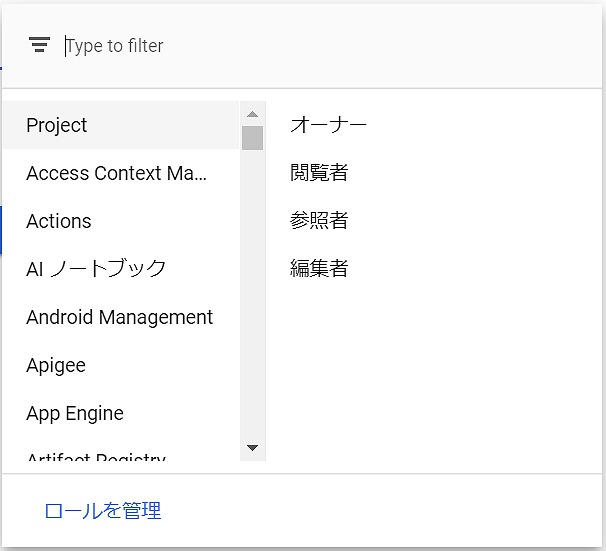The width and height of the screenshot is (606, 551).
Task: Select the App Engine category
Action: click(121, 413)
